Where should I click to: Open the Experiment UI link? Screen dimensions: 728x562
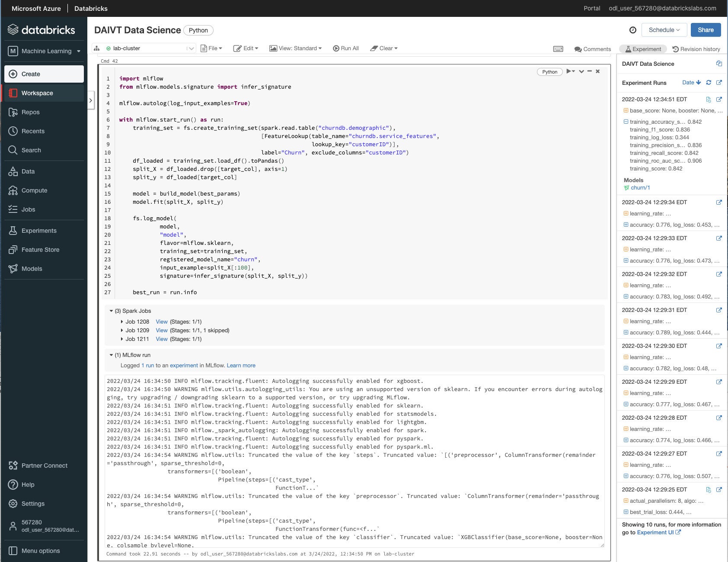click(x=659, y=533)
